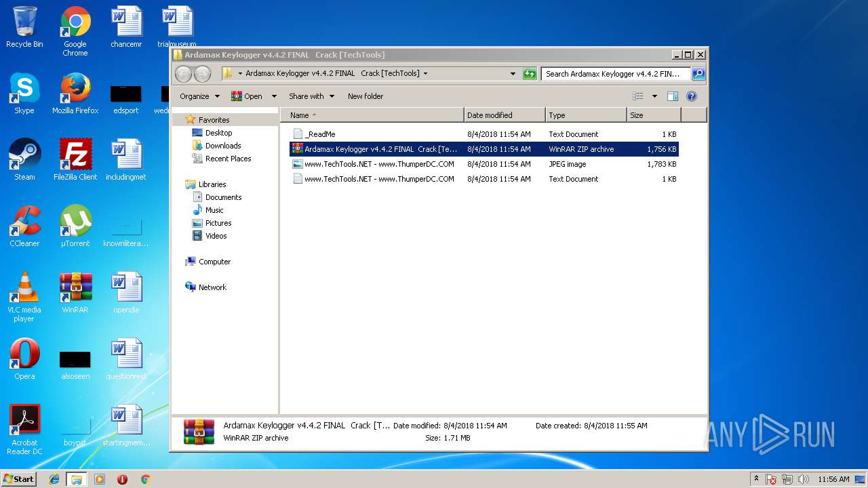The image size is (868, 488).
Task: Select Favorites in the navigation pane
Action: tap(214, 120)
